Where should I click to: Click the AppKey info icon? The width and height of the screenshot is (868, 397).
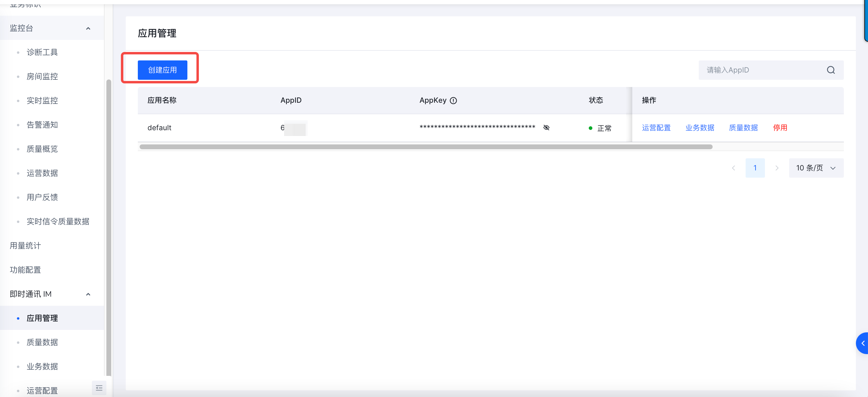click(x=453, y=101)
